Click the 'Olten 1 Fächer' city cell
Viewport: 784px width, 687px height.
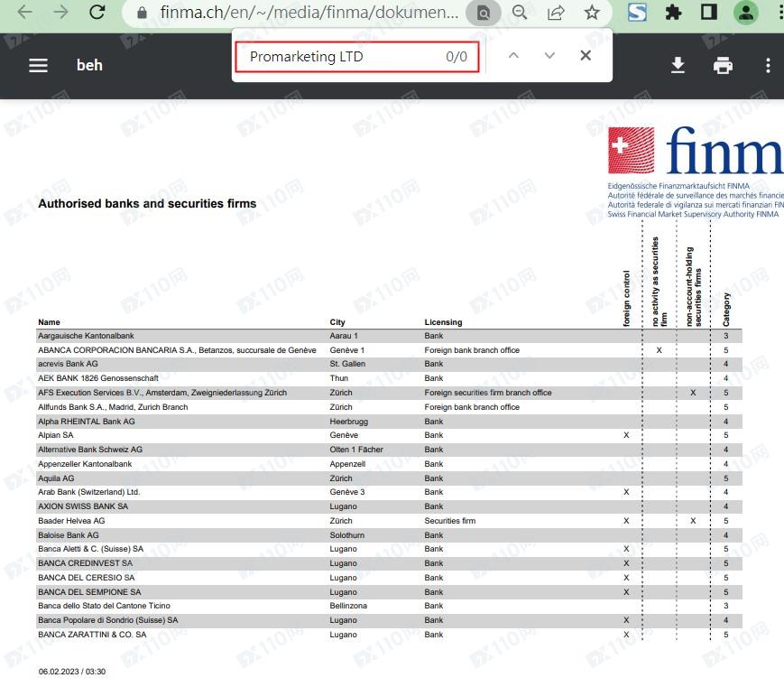point(356,450)
